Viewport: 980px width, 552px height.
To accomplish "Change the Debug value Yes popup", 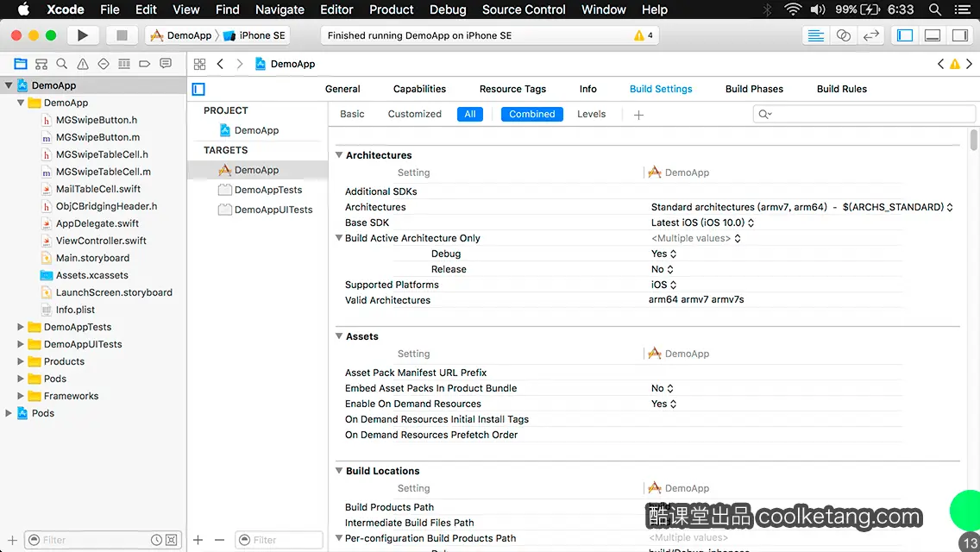I will click(x=663, y=254).
